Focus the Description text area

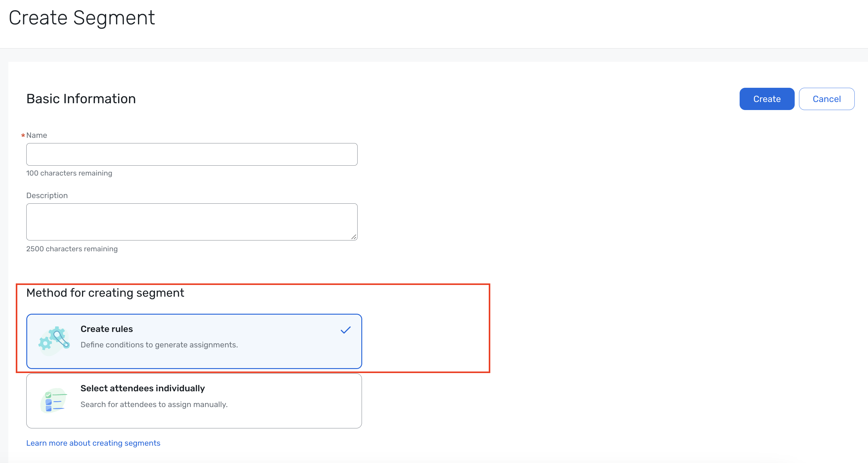192,222
